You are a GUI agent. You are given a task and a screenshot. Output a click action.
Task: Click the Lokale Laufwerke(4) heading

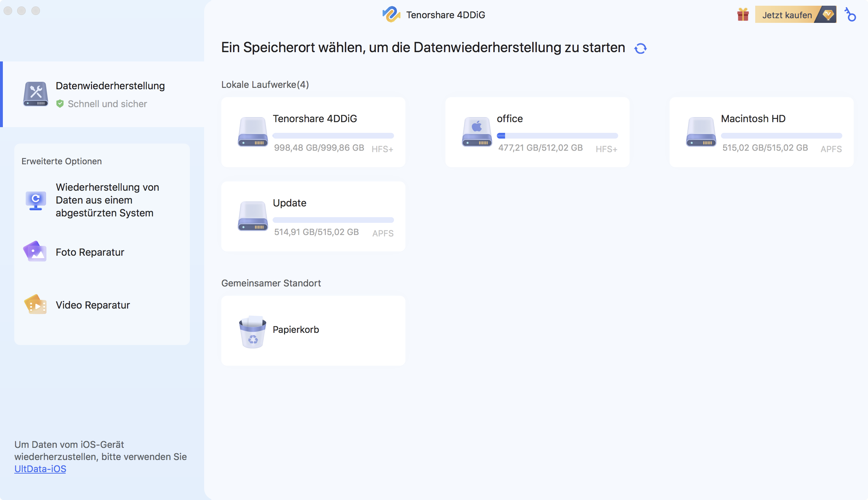(x=265, y=85)
